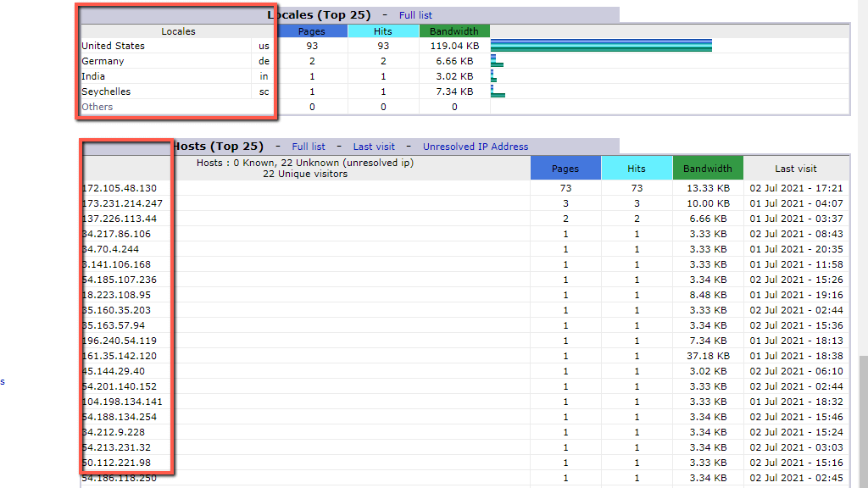Click the green Bandwidth header in Locales table
The image size is (868, 488).
coord(454,31)
